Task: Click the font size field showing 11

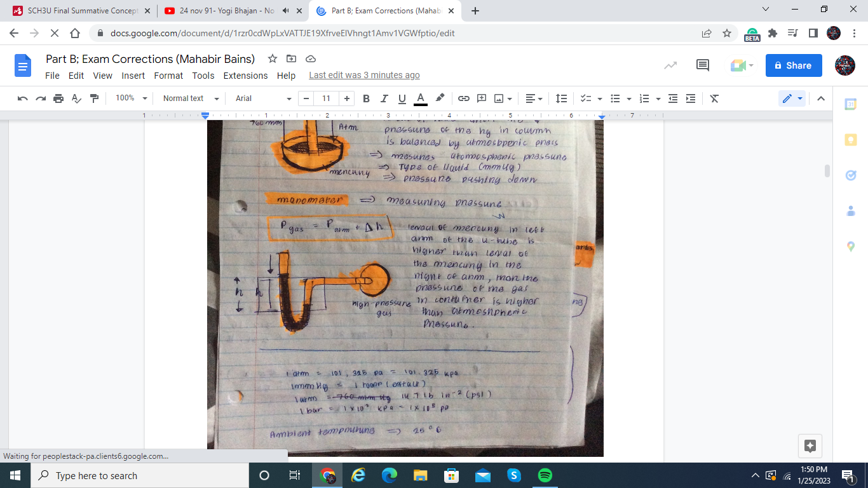Action: [326, 98]
